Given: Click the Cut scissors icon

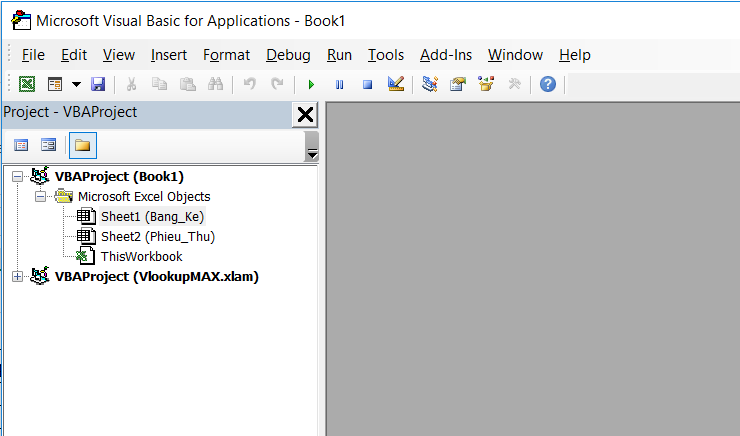Looking at the screenshot, I should point(131,84).
